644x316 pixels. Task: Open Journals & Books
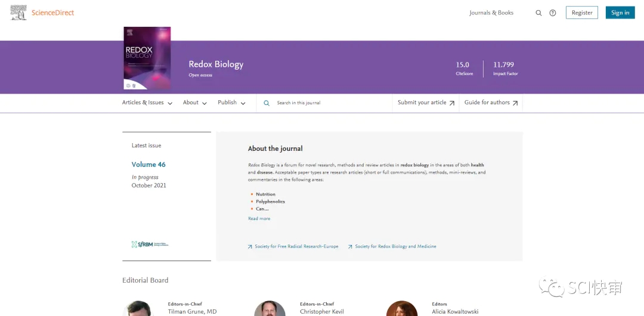point(491,13)
